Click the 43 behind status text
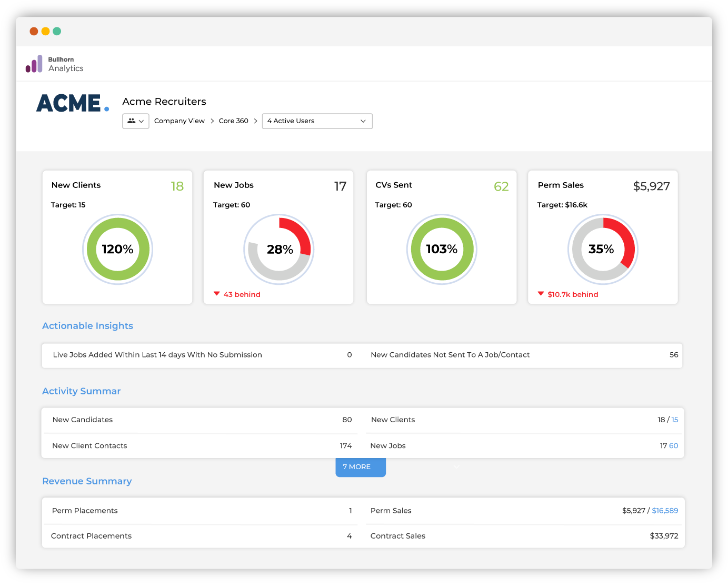The width and height of the screenshot is (728, 586). pos(242,294)
